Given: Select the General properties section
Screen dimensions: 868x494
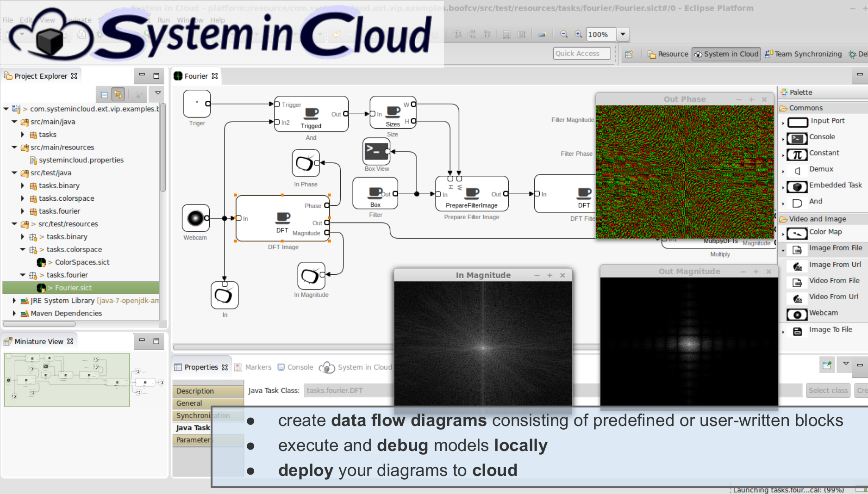Looking at the screenshot, I should [x=208, y=404].
